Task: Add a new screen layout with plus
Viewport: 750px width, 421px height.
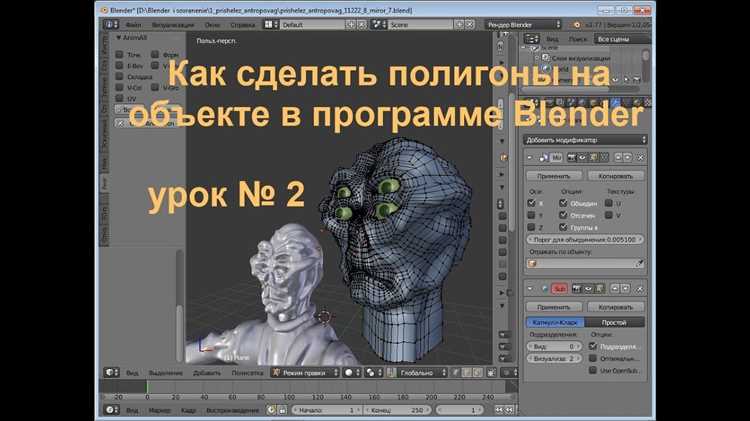Action: [351, 24]
